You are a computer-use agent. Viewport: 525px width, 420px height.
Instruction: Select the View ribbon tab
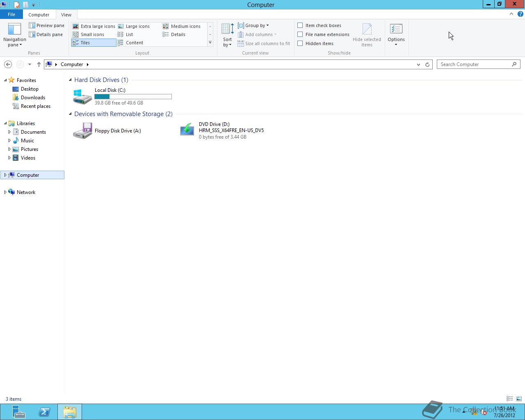point(66,14)
